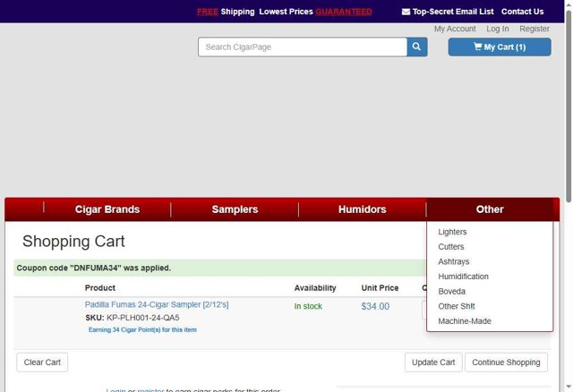Click the scrollbar down arrow

(x=569, y=387)
